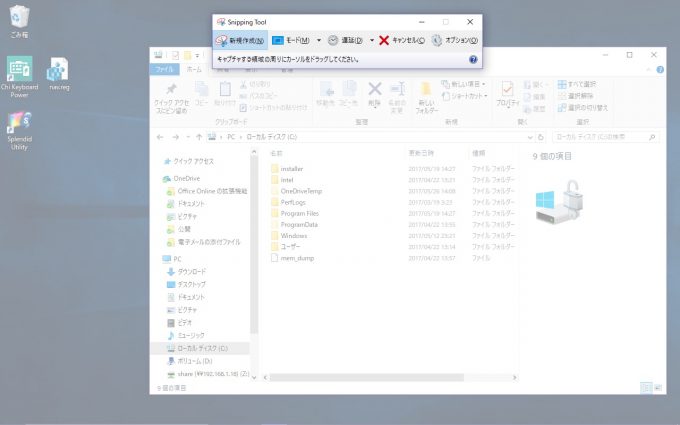
Task: Click Invert selection (選択の切り替え)
Action: point(583,108)
